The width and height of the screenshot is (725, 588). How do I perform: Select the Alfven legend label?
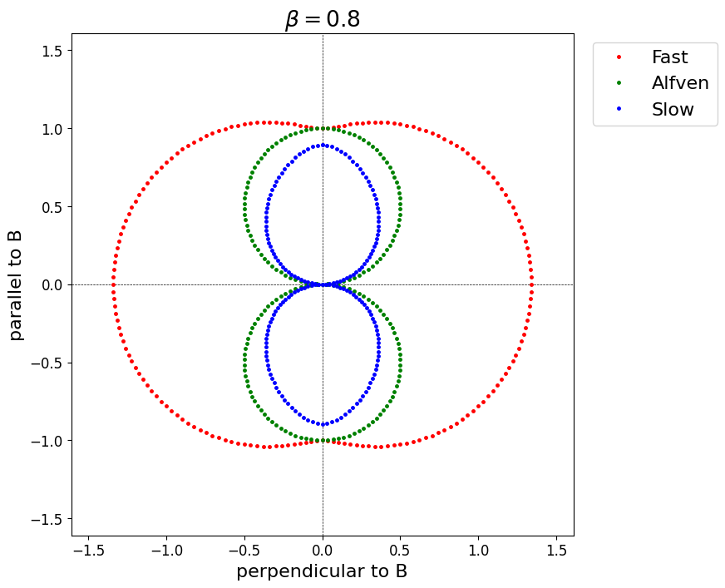pyautogui.click(x=679, y=83)
